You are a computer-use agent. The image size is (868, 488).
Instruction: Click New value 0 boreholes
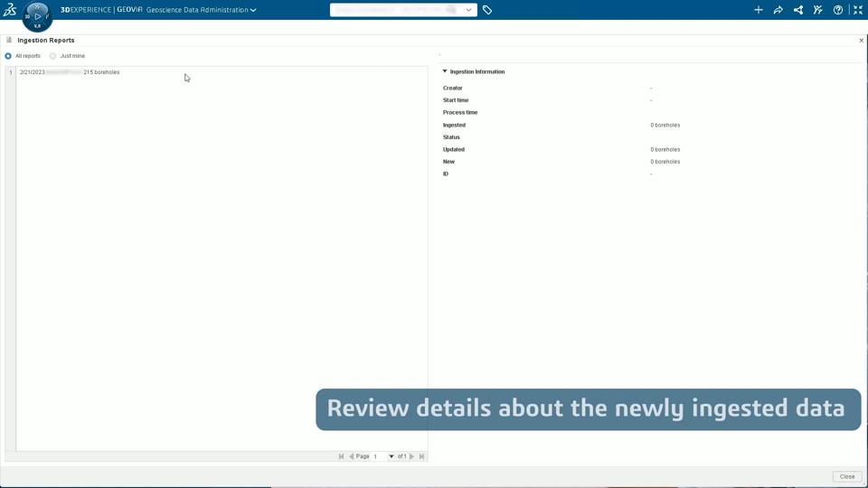pos(665,162)
